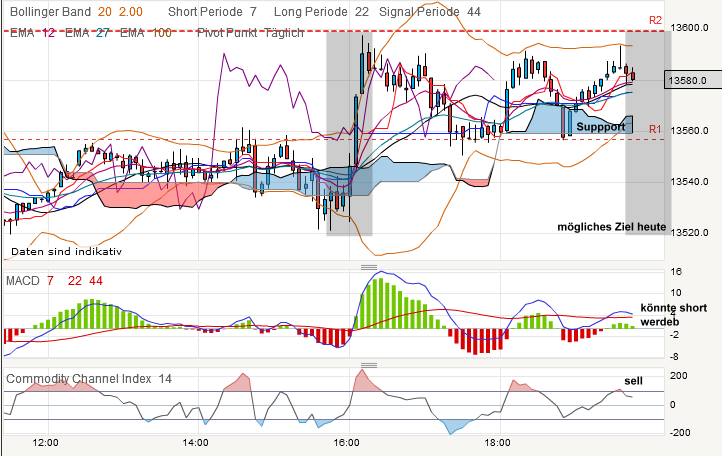Screen dimensions: 722x456
Task: Click MACD parameter value 44
Action: pos(96,281)
